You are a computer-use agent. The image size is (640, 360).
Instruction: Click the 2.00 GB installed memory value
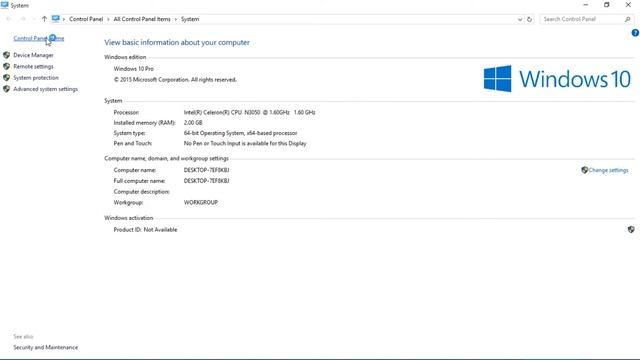click(193, 123)
